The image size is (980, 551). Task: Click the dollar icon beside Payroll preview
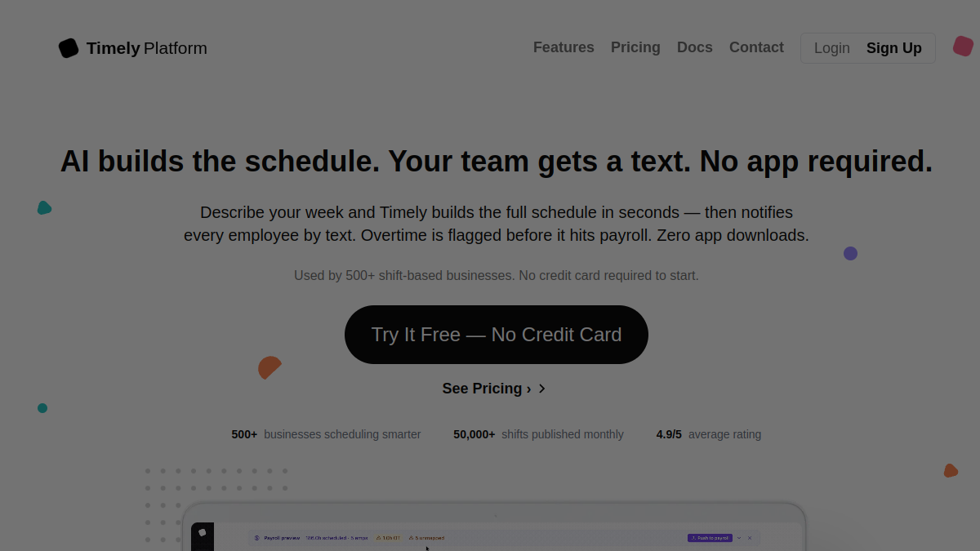[256, 538]
